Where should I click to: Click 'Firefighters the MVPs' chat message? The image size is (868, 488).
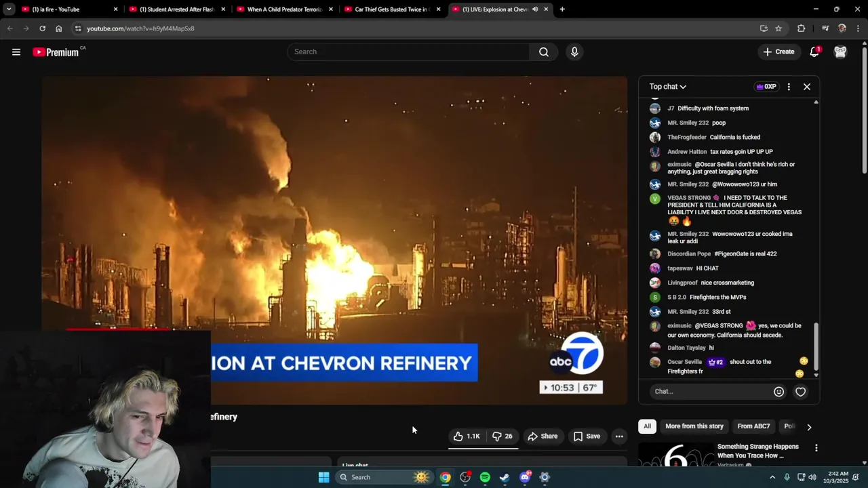point(717,298)
